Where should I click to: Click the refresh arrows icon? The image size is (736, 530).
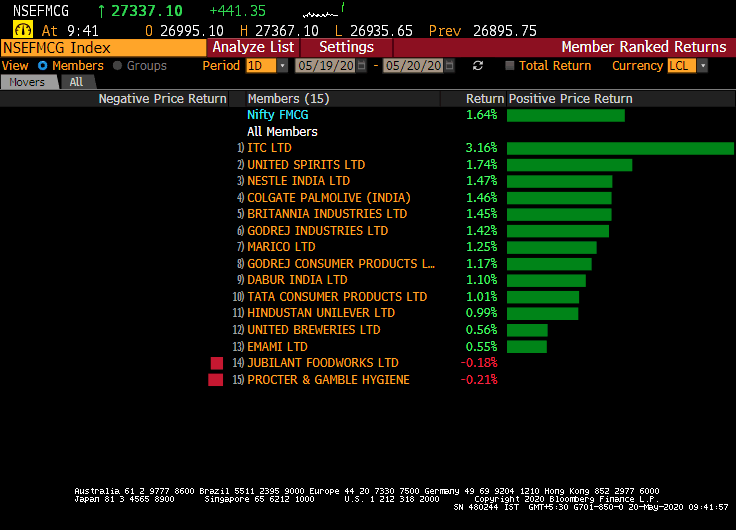(478, 66)
